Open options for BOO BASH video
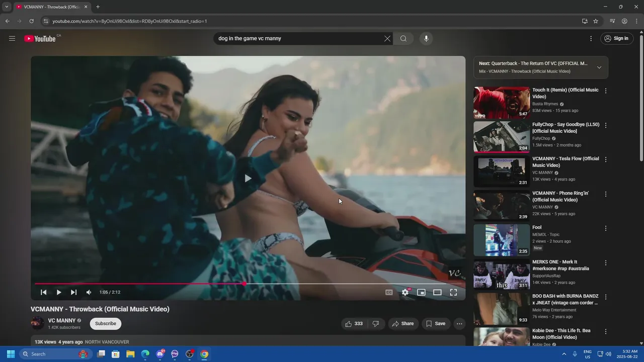 click(606, 297)
